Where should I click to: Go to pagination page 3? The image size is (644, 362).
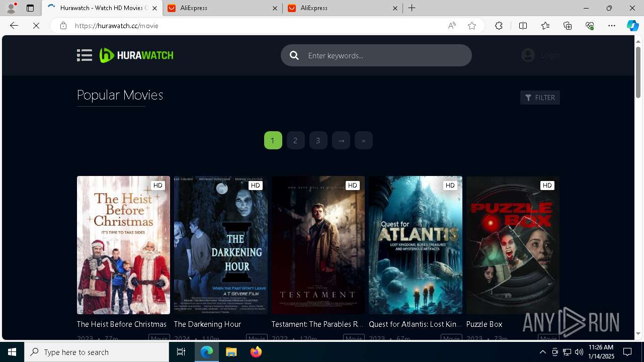[318, 140]
